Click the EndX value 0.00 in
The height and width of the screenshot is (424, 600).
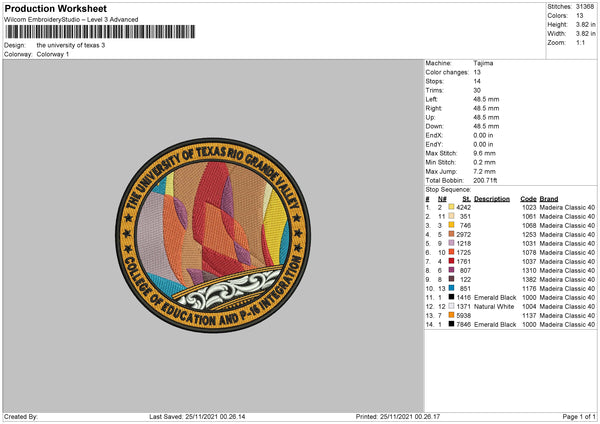483,135
